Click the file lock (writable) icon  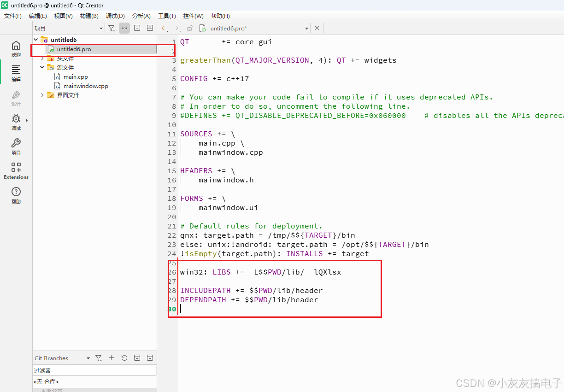(x=189, y=28)
